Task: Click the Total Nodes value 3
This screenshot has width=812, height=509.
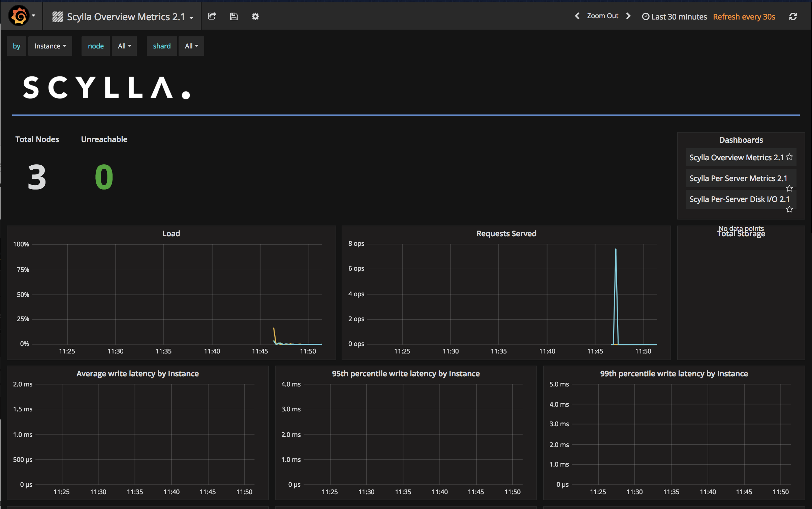Action: click(37, 177)
